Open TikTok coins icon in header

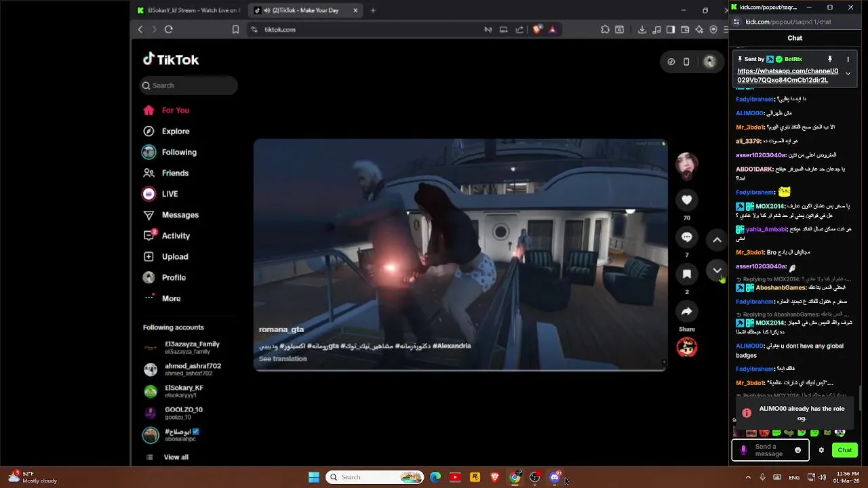[671, 62]
